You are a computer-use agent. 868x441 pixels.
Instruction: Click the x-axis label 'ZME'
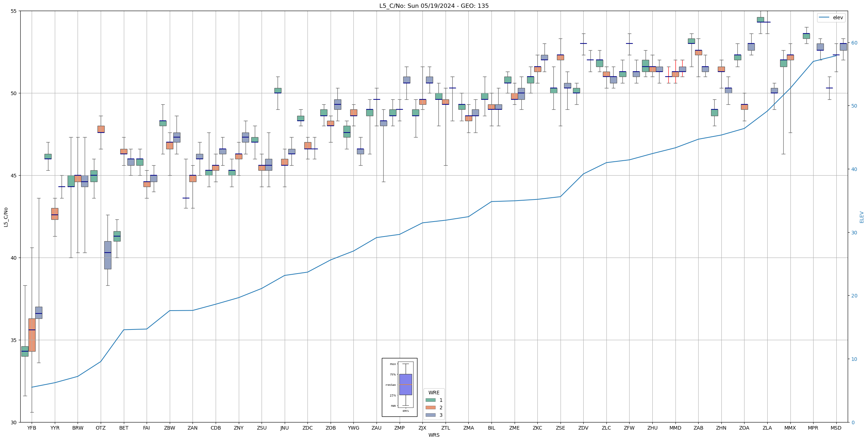tap(514, 428)
